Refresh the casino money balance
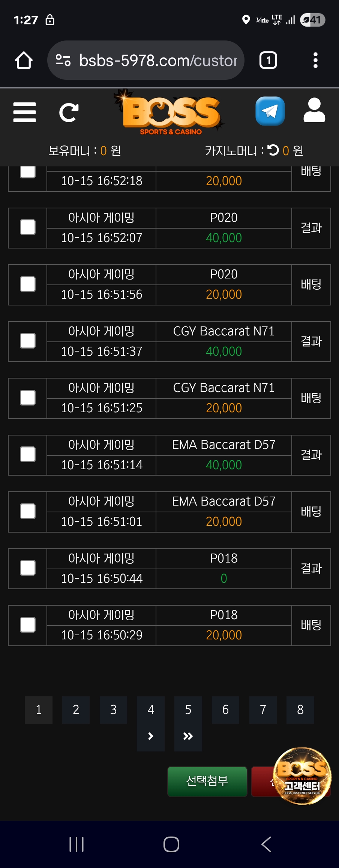Image resolution: width=339 pixels, height=868 pixels. click(273, 150)
